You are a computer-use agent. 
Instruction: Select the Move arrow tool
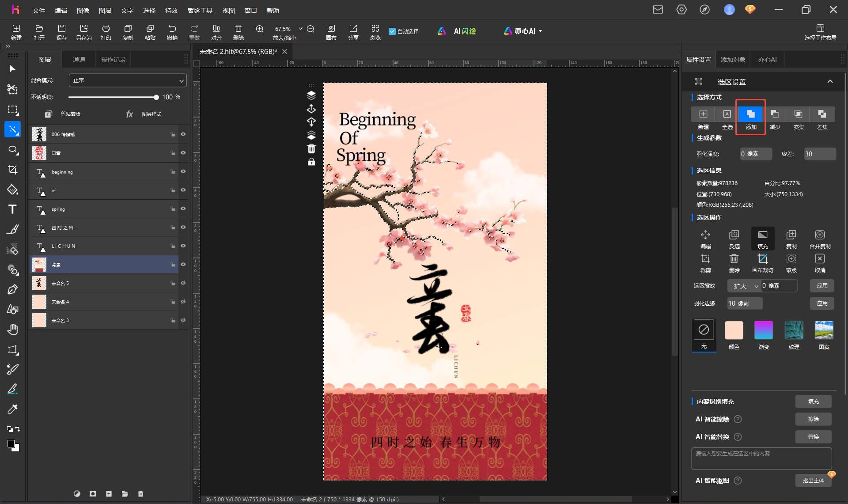point(12,69)
